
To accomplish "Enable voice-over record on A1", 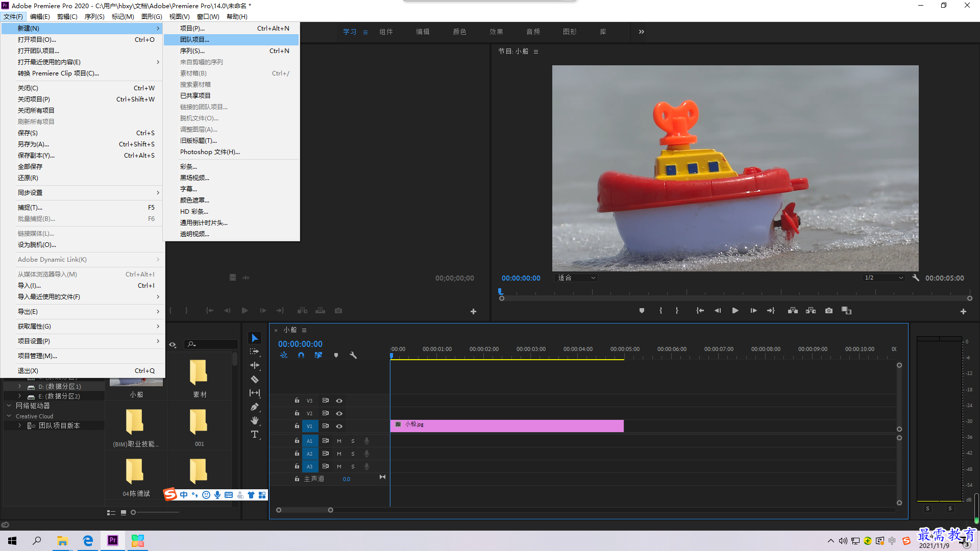I will point(366,441).
